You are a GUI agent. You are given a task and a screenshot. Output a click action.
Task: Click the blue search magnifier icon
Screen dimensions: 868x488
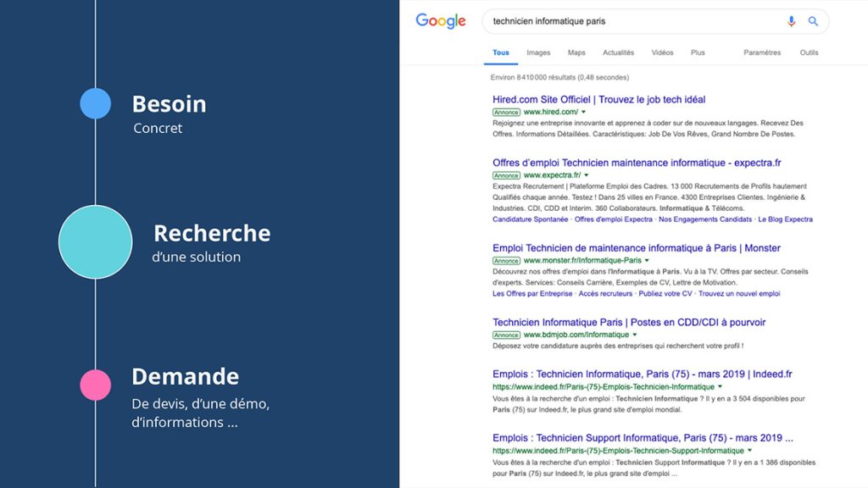tap(813, 21)
